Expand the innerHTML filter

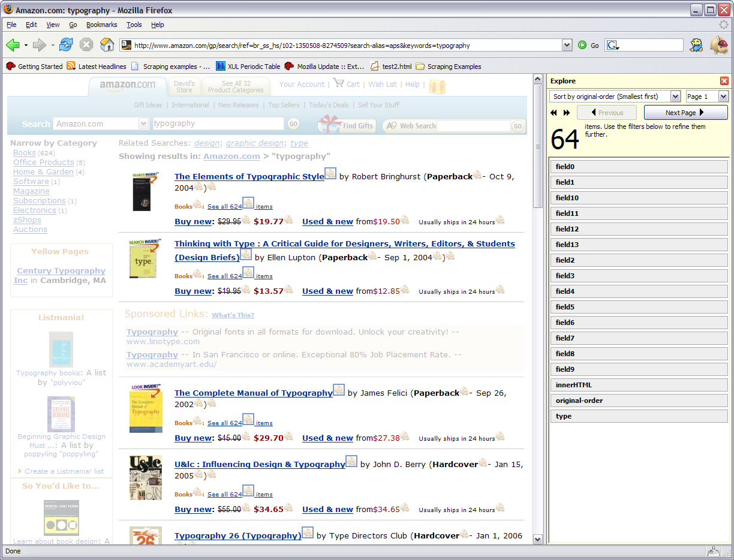point(639,385)
